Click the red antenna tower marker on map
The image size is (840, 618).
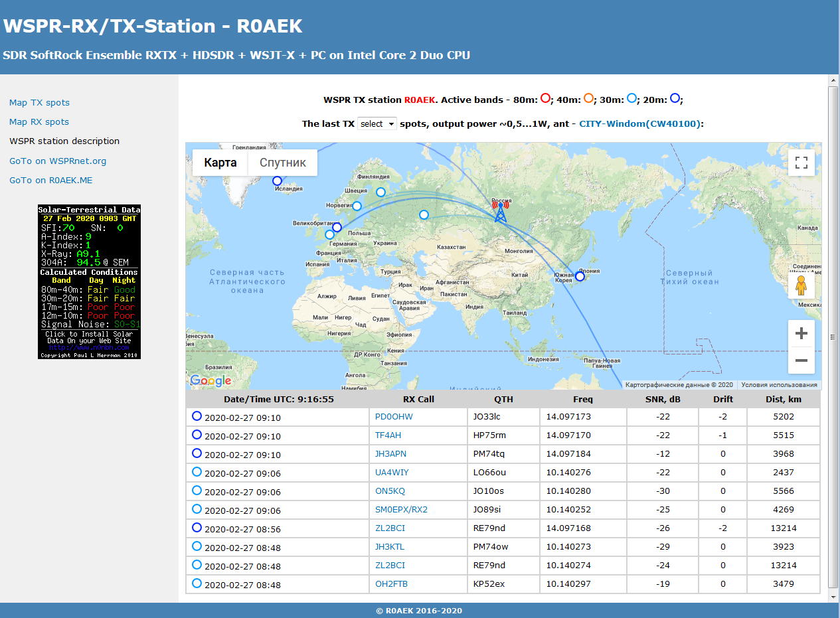click(x=500, y=211)
